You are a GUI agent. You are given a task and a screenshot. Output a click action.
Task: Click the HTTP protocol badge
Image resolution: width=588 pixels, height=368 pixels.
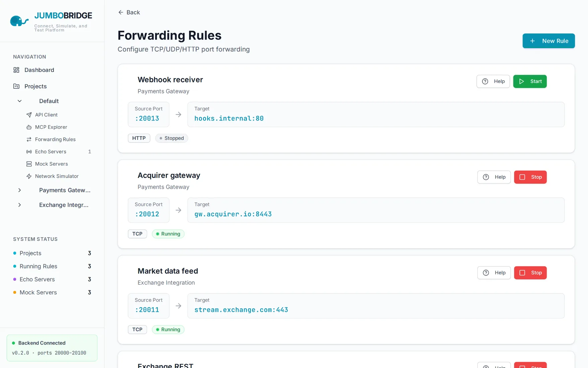point(139,138)
